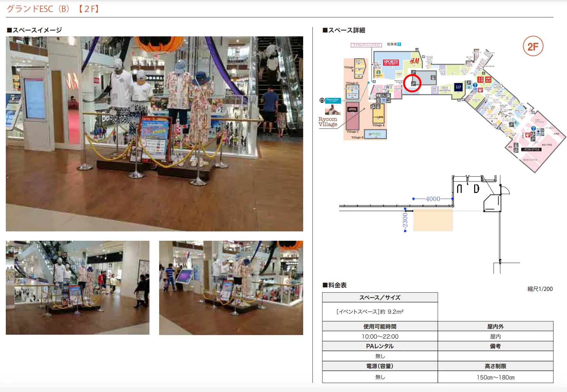
Task: Click the Starbucks logo on the map
Action: click(379, 73)
